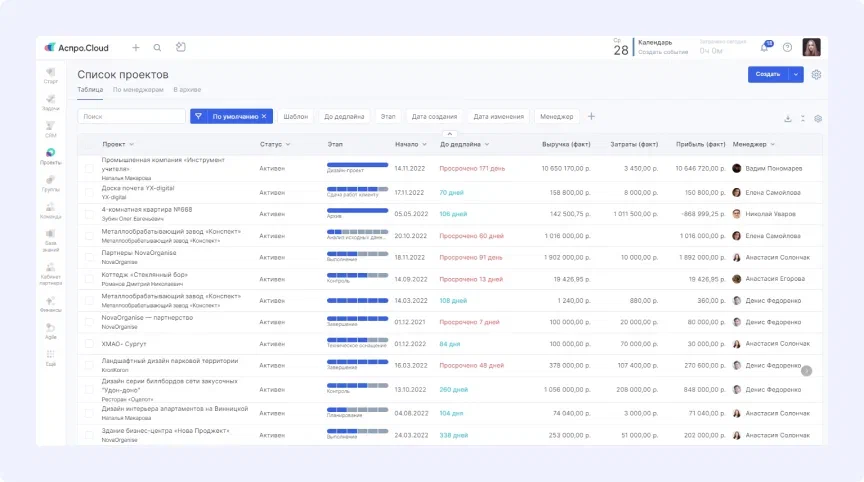Viewport: 864px width, 482px height.
Task: Click the funnel filter icon
Action: (198, 116)
